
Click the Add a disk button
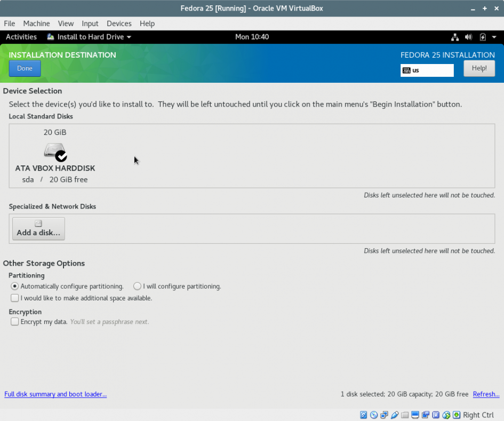38,228
